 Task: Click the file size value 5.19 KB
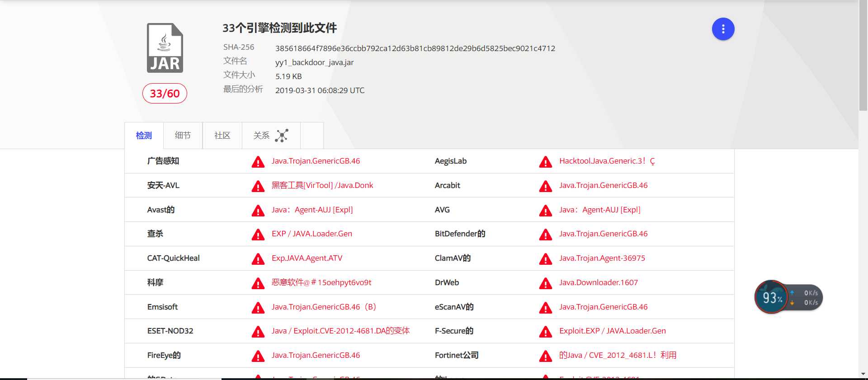288,76
